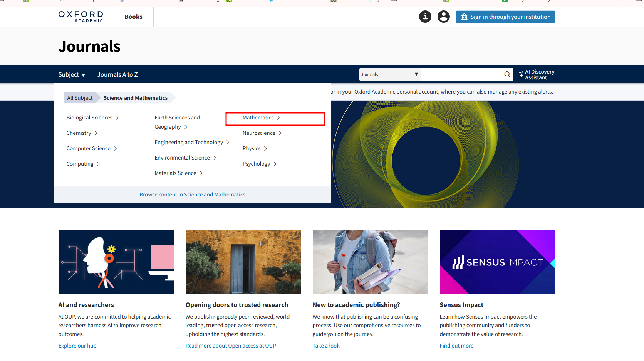Open the user account profile icon

click(443, 17)
